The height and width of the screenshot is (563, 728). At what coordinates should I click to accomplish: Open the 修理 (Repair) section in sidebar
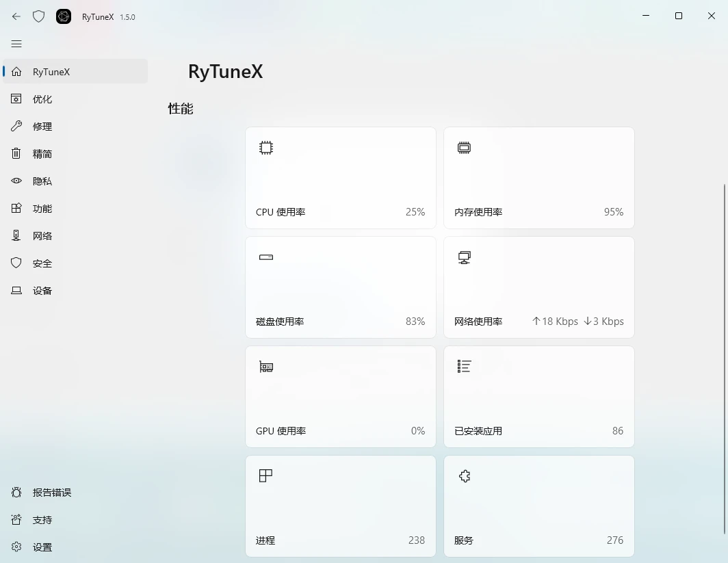[x=41, y=126]
